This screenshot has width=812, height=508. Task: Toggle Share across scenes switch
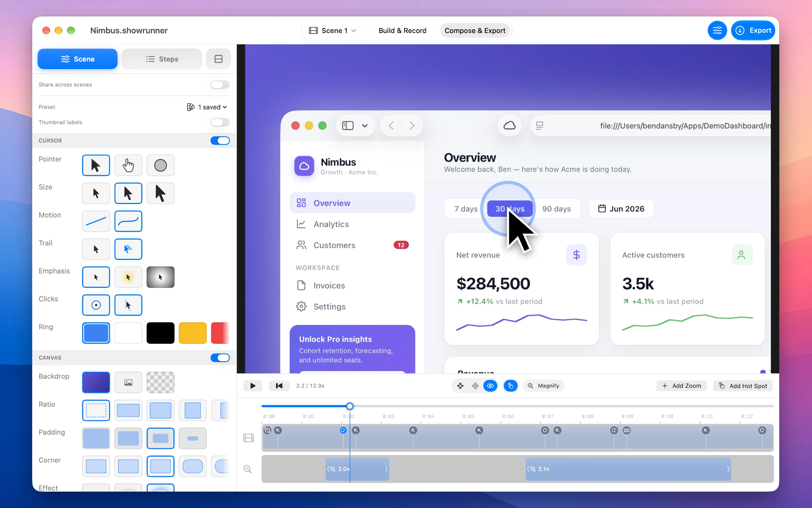(220, 85)
